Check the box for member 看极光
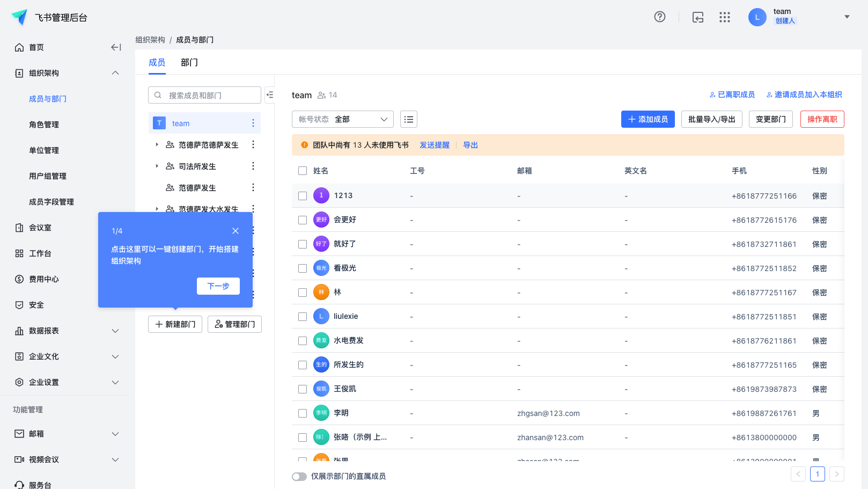The image size is (868, 489). pos(303,268)
